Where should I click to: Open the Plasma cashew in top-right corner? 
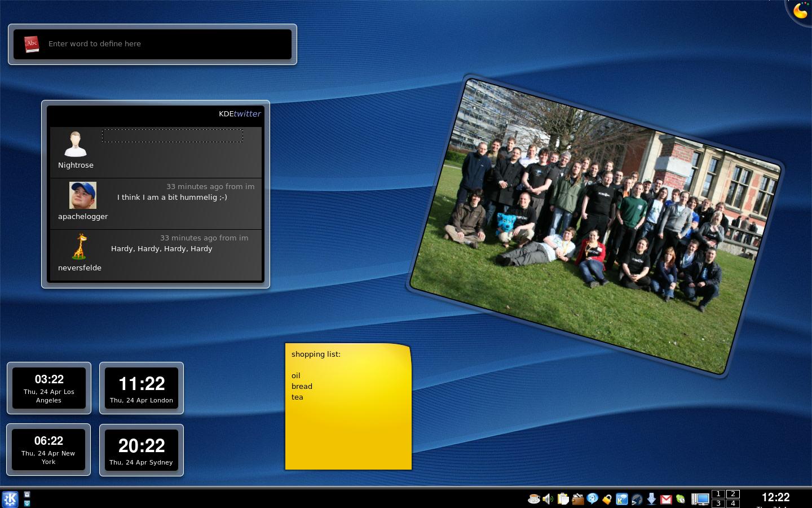click(800, 11)
